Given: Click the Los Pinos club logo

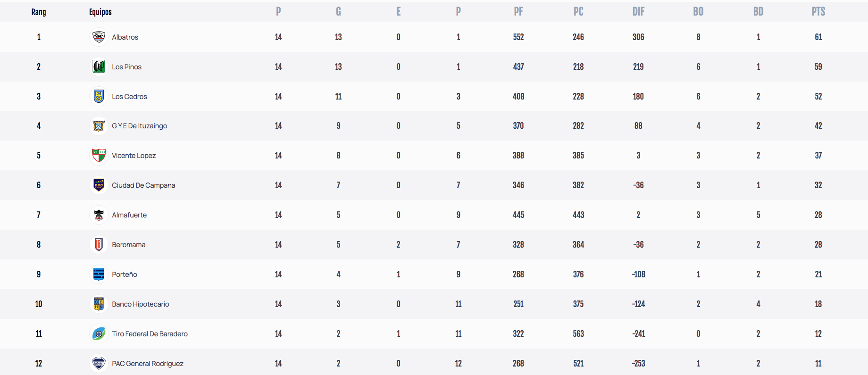Looking at the screenshot, I should (x=99, y=67).
